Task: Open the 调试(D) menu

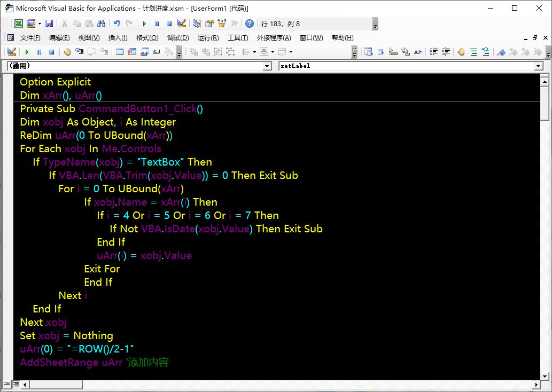Action: pyautogui.click(x=178, y=38)
